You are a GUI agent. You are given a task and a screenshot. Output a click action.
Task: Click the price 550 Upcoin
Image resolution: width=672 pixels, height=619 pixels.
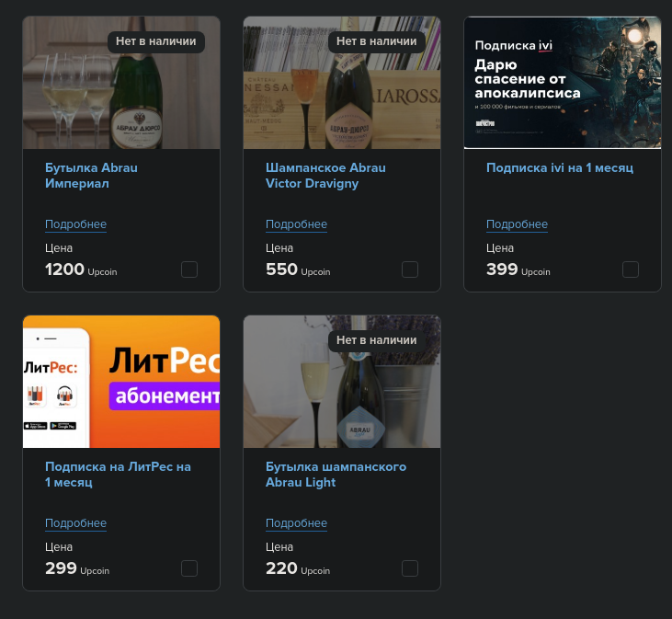click(298, 269)
